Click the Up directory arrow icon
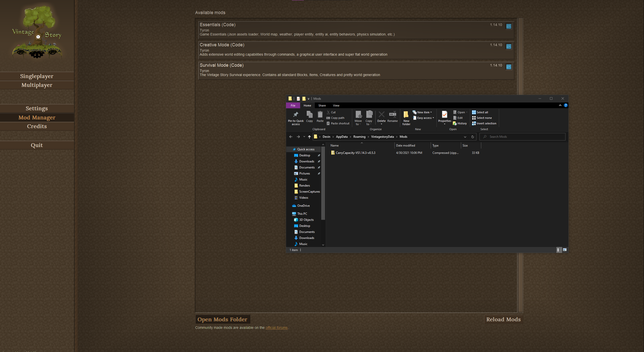Image resolution: width=644 pixels, height=352 pixels. click(309, 137)
